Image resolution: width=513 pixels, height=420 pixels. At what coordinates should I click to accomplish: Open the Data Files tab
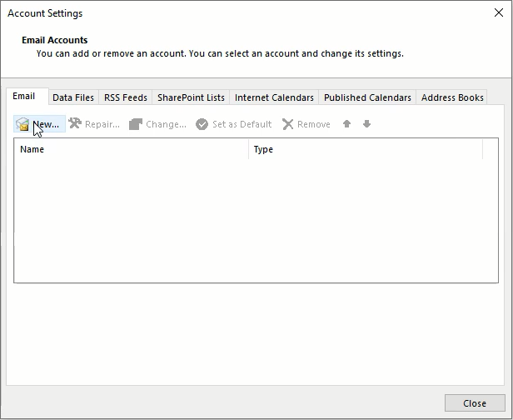[x=73, y=97]
